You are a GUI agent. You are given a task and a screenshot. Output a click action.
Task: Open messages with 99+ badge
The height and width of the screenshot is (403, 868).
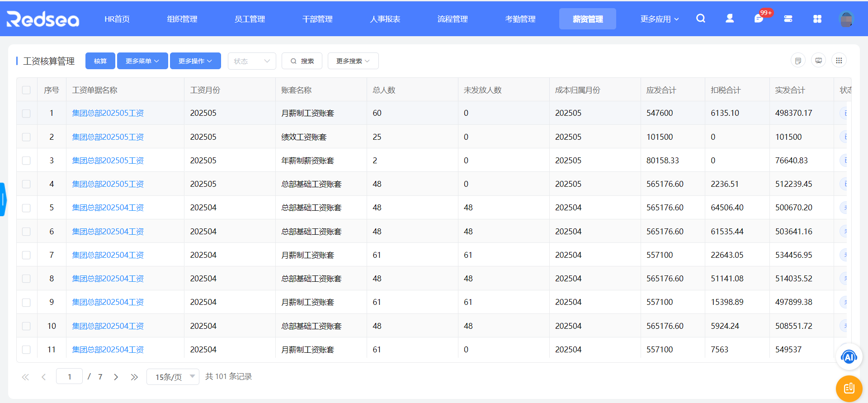point(759,19)
